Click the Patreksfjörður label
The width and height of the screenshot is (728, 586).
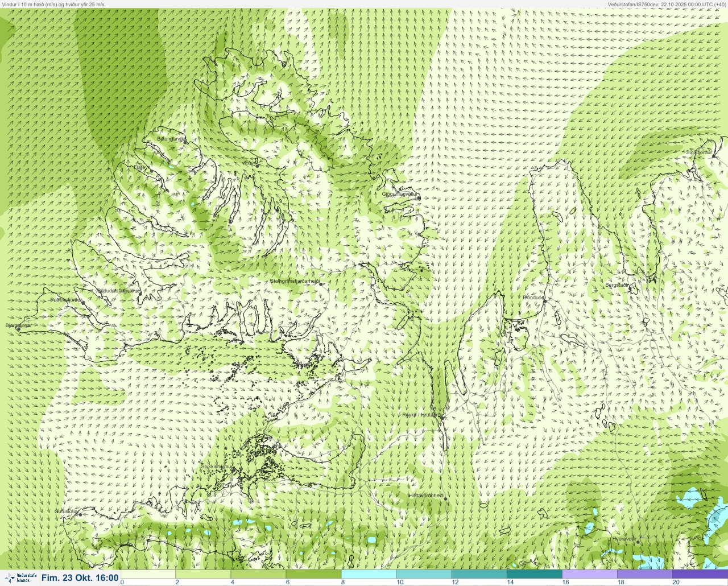(66, 299)
